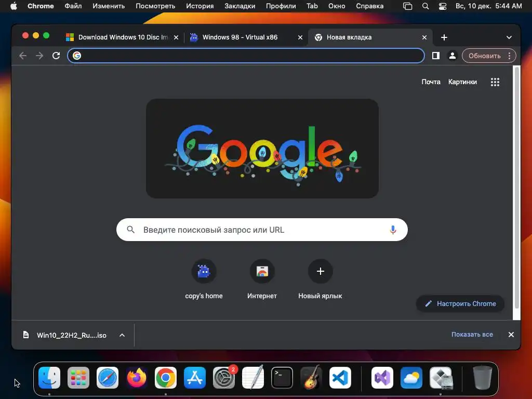The width and height of the screenshot is (532, 399).
Task: Expand the tab search chevron
Action: tap(509, 37)
